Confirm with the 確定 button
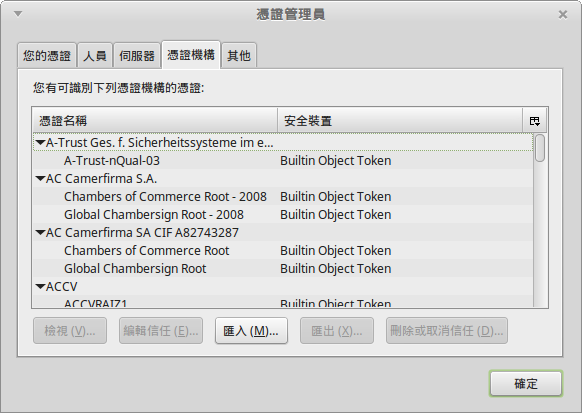This screenshot has width=582, height=413. pos(526,383)
